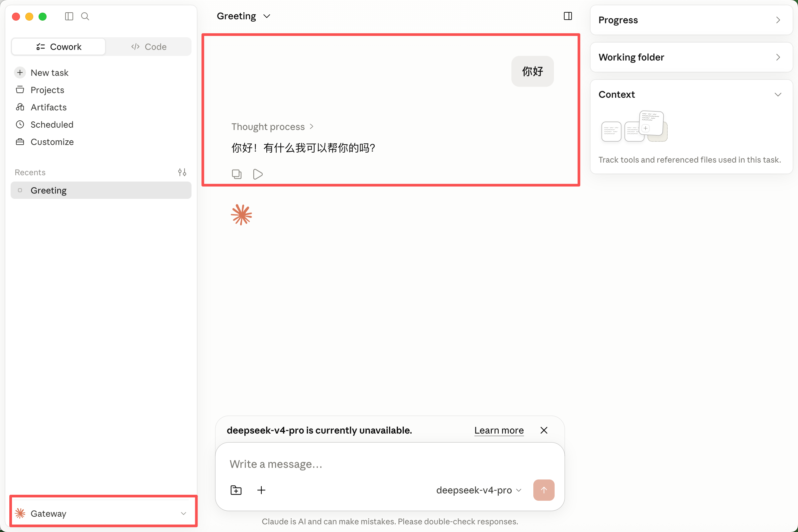Switch to the Code mode
The height and width of the screenshot is (532, 798).
(149, 47)
